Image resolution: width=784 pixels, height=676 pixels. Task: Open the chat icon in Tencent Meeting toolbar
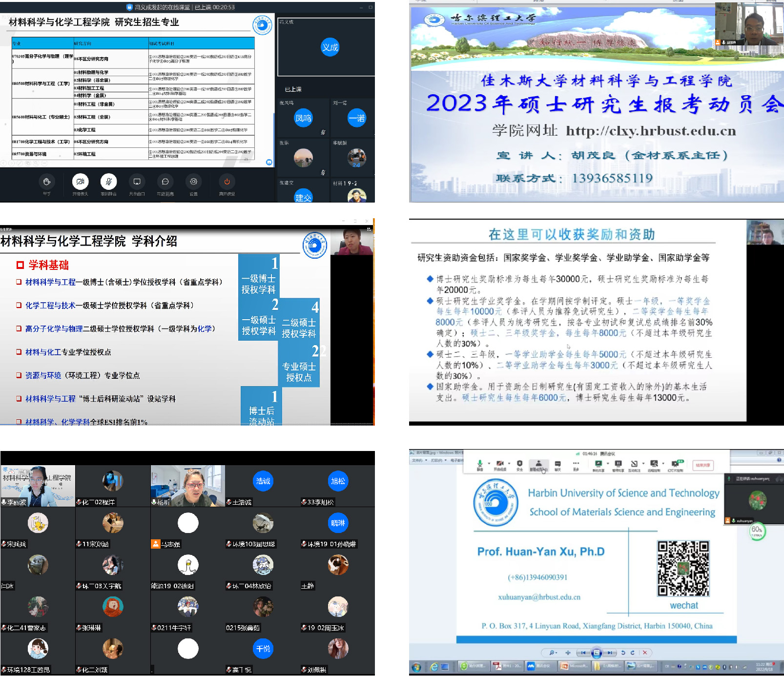coord(557,464)
